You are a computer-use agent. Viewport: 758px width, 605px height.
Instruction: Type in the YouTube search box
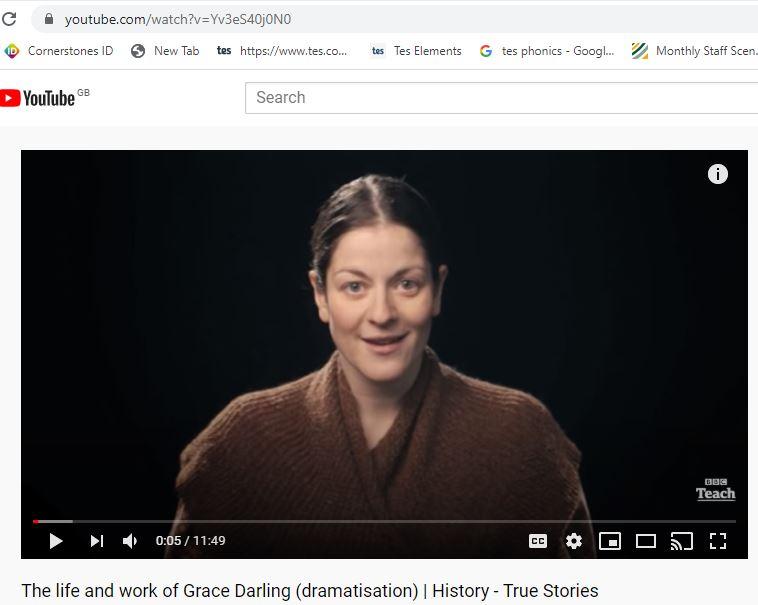pos(500,98)
